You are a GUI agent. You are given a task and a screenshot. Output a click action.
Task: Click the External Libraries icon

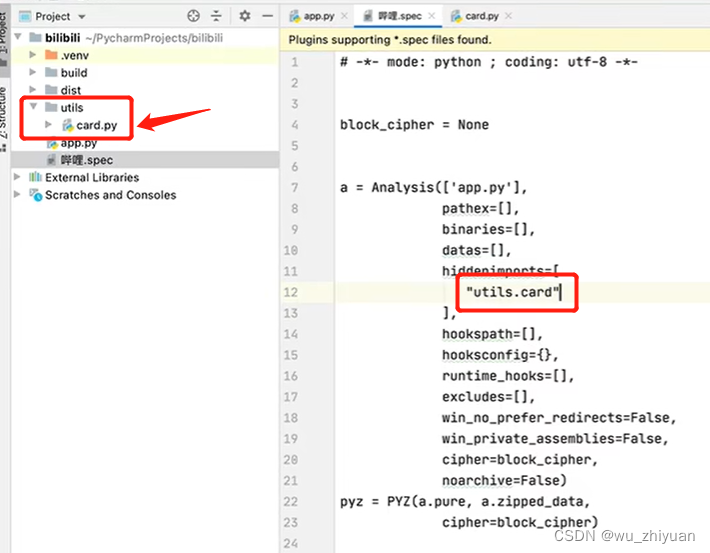[35, 177]
